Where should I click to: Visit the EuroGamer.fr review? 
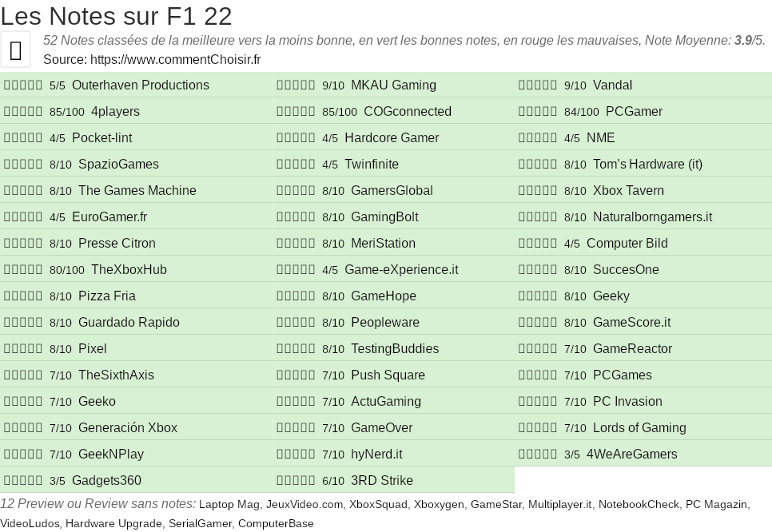109,217
